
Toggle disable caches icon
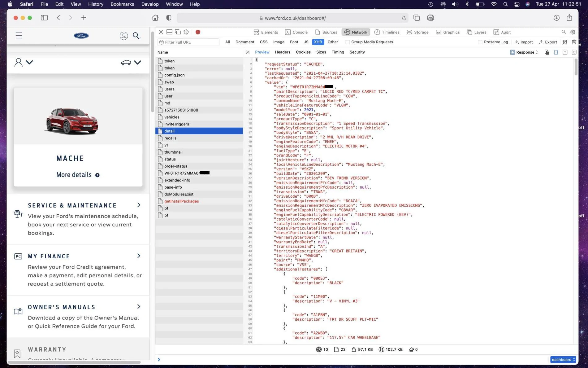[x=565, y=42]
